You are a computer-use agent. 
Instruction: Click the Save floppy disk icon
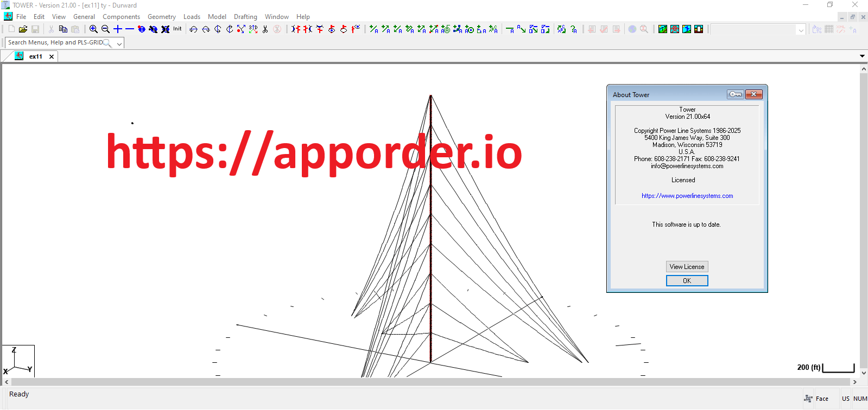(35, 29)
